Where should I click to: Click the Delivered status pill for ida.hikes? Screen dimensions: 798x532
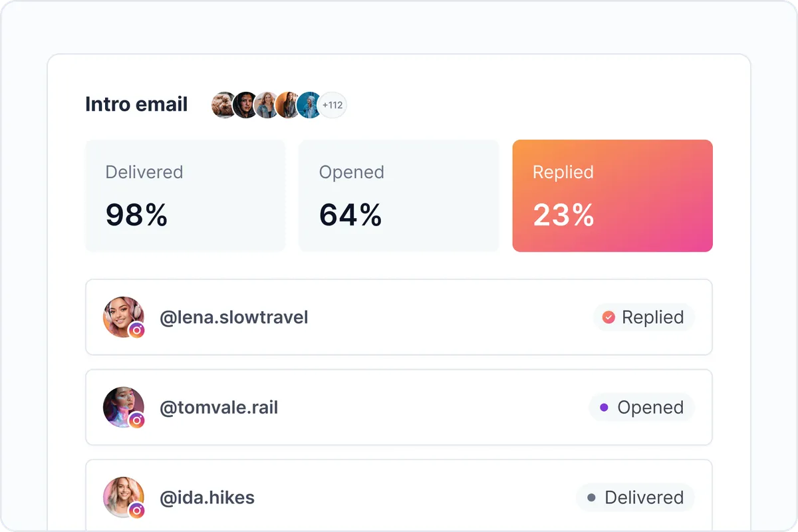coord(635,497)
